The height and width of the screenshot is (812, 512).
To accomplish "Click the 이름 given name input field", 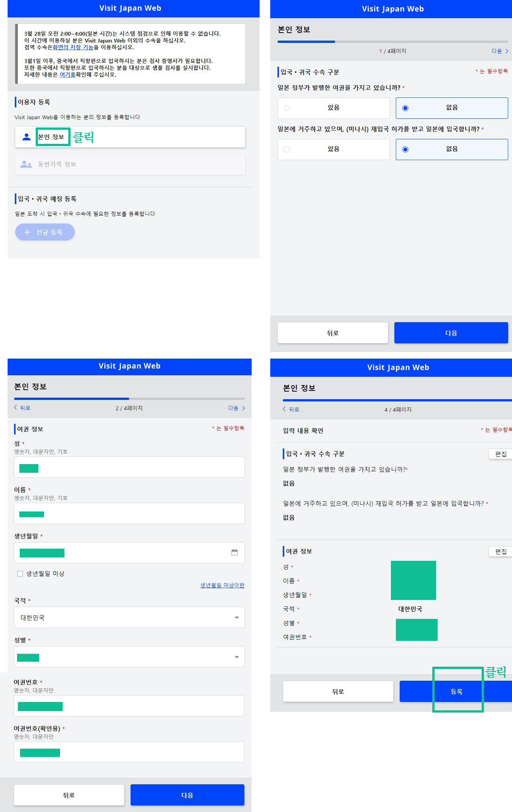I will pos(129,513).
